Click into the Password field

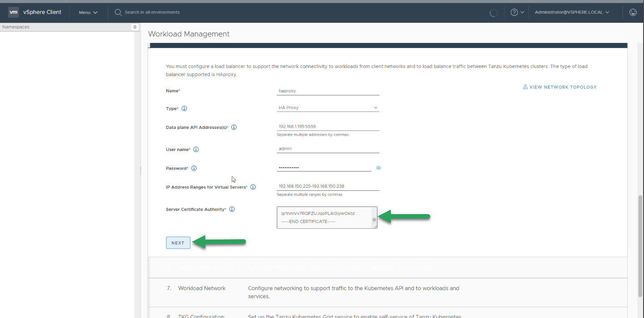324,168
